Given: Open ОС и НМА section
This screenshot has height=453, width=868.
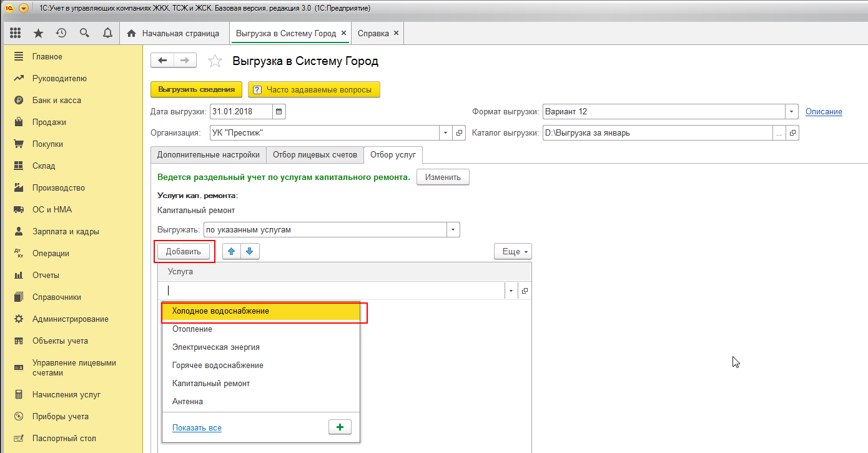Looking at the screenshot, I should [x=72, y=210].
